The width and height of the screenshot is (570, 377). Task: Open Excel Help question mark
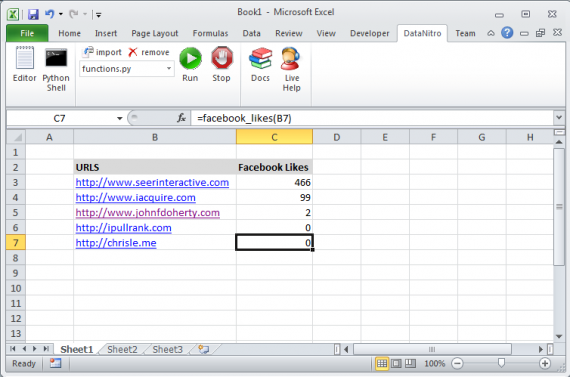click(x=507, y=33)
